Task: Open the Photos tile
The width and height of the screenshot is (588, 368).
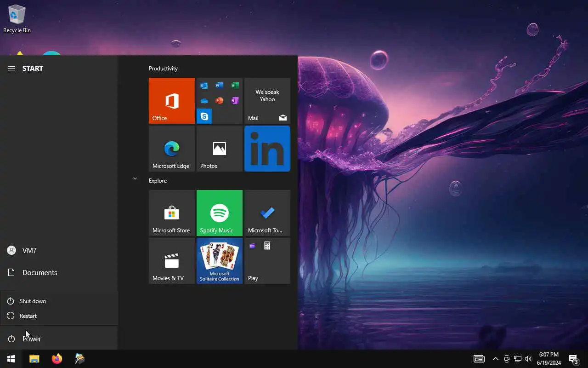Action: click(220, 149)
